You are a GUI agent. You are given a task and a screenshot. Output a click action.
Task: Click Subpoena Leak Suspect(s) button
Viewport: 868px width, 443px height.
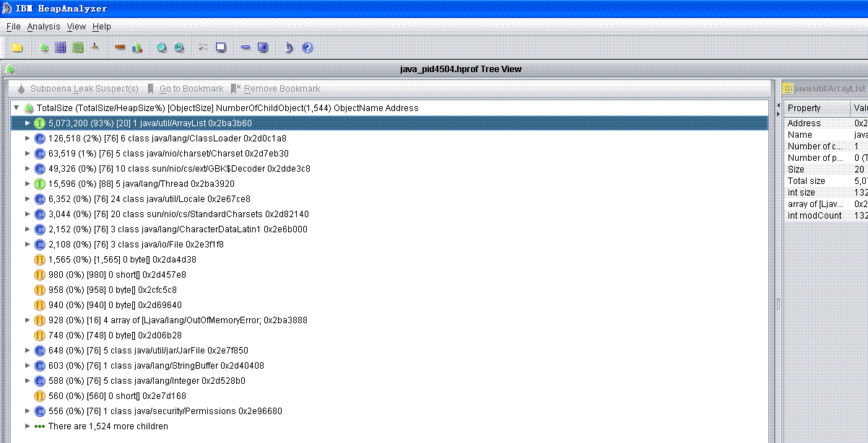[x=77, y=89]
